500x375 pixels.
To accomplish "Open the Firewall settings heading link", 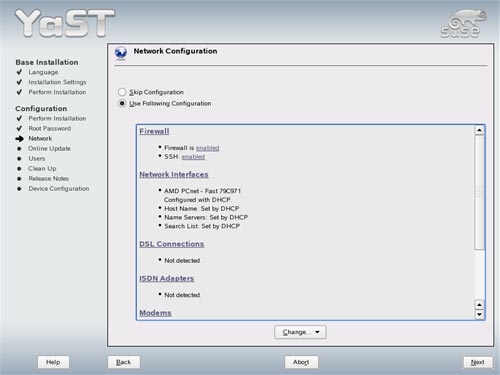I will pyautogui.click(x=154, y=131).
